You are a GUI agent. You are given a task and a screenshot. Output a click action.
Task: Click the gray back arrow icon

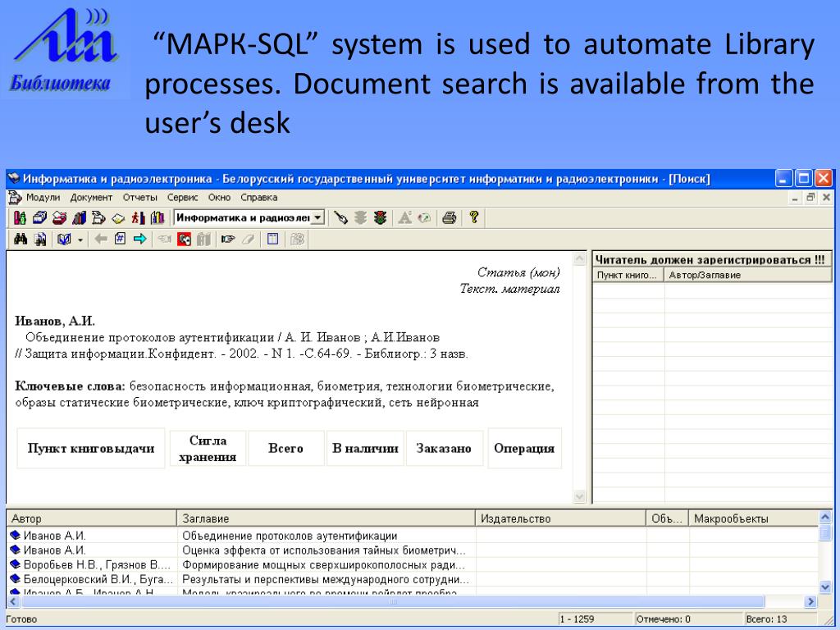coord(102,240)
